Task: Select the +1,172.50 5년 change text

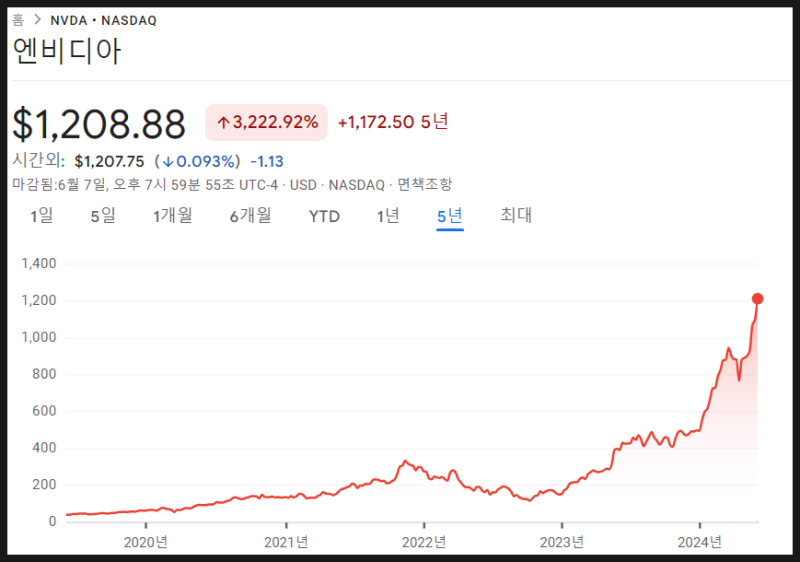Action: pos(393,121)
